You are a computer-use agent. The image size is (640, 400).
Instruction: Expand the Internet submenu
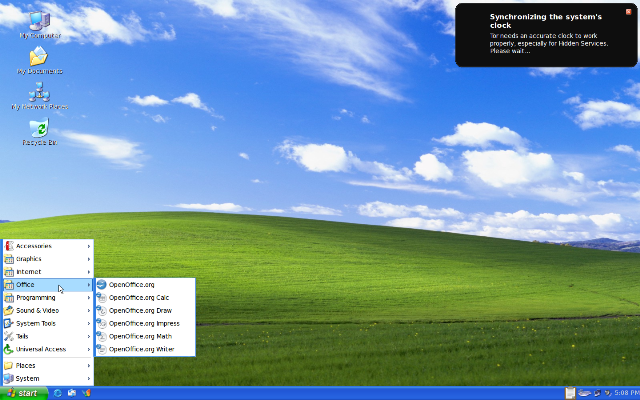[48, 272]
